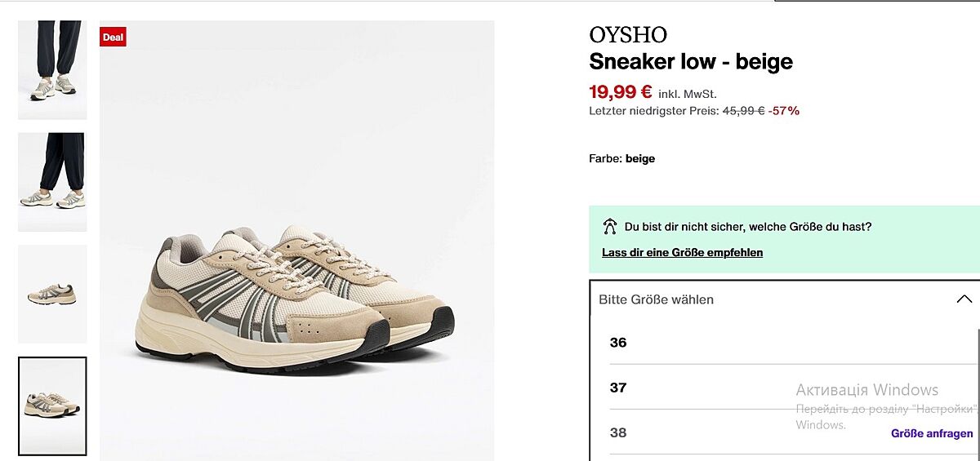
Task: Click 'Größe anfragen' link
Action: [x=932, y=433]
